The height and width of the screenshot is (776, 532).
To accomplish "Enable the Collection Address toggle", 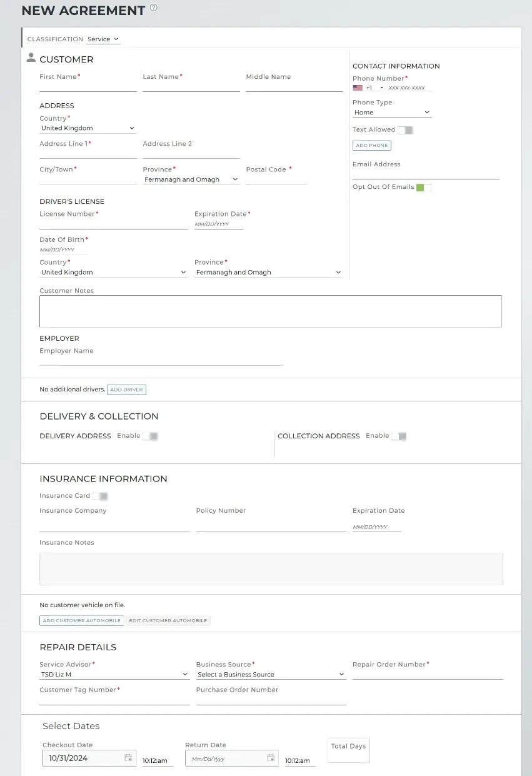I will (x=399, y=436).
